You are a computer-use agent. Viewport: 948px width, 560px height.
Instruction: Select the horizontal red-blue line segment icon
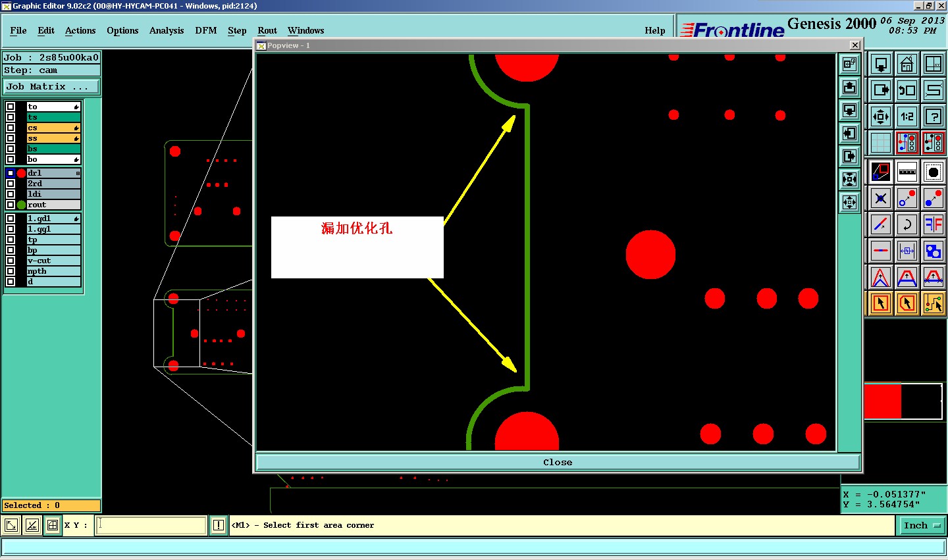(881, 251)
